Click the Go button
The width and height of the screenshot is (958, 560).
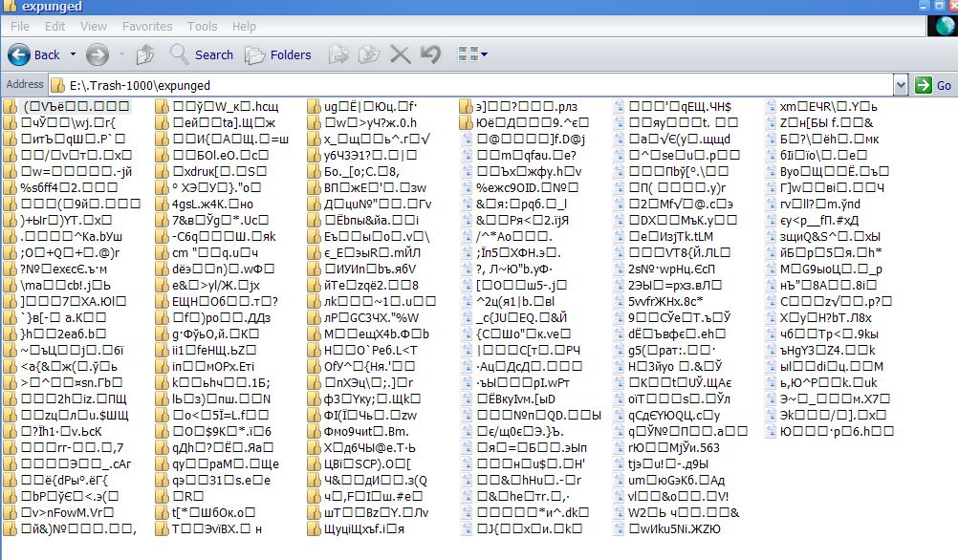click(933, 85)
